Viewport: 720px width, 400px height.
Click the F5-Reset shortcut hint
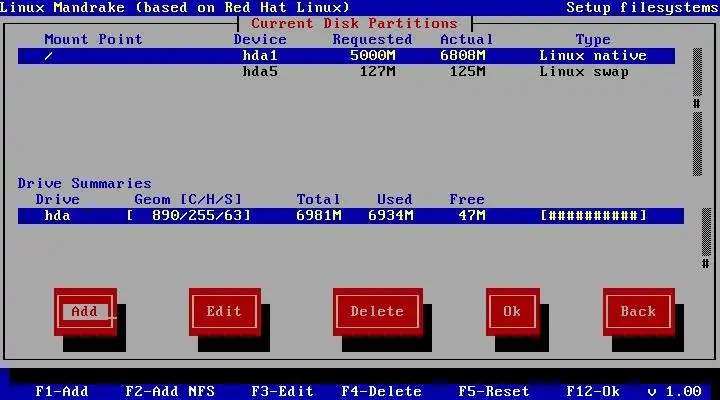494,391
